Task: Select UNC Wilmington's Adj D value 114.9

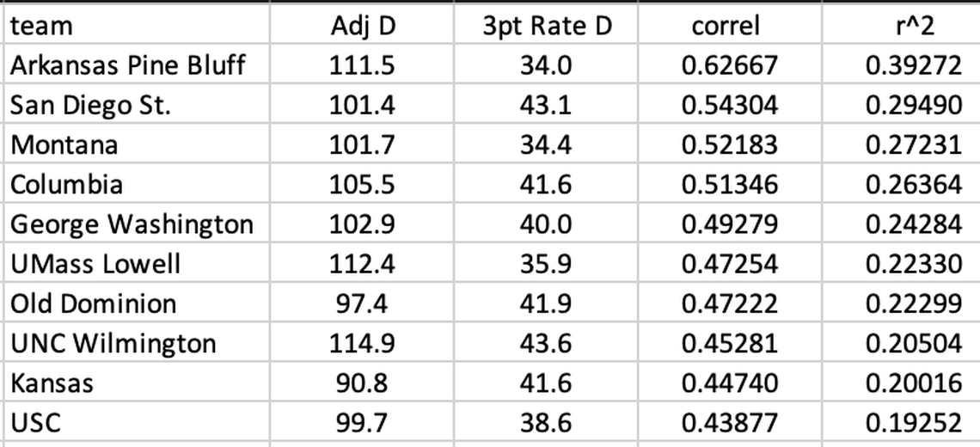Action: pos(363,343)
